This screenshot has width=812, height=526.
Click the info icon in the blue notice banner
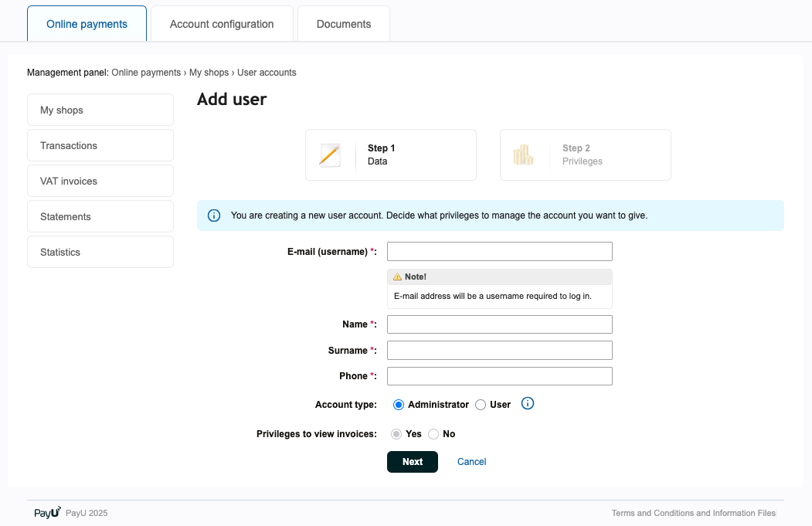point(214,215)
